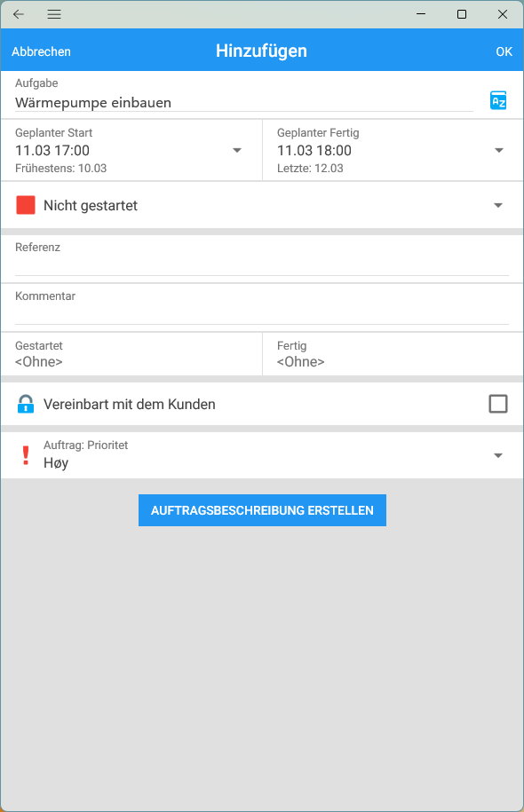The height and width of the screenshot is (812, 524).
Task: Expand the Geplanter Fertig dropdown arrow
Action: (x=499, y=150)
